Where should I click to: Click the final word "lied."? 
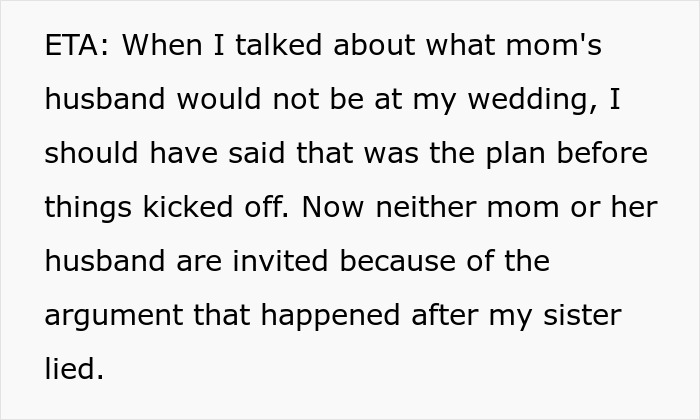[73, 370]
